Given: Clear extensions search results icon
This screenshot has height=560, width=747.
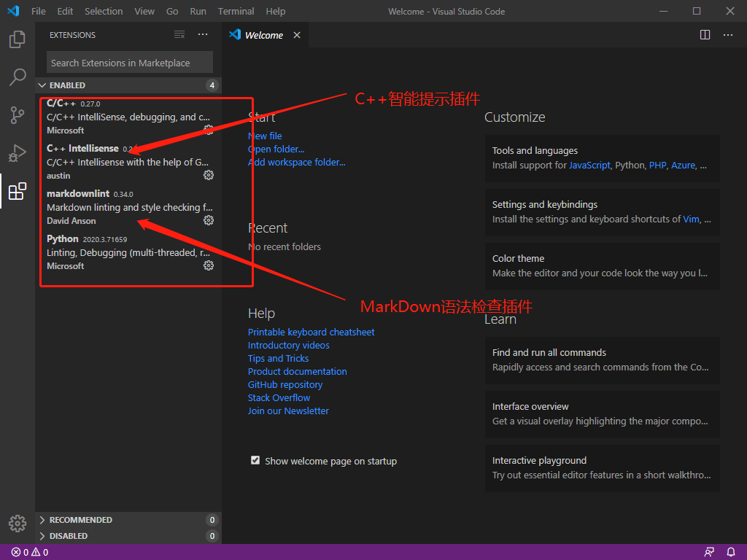Looking at the screenshot, I should click(x=179, y=35).
